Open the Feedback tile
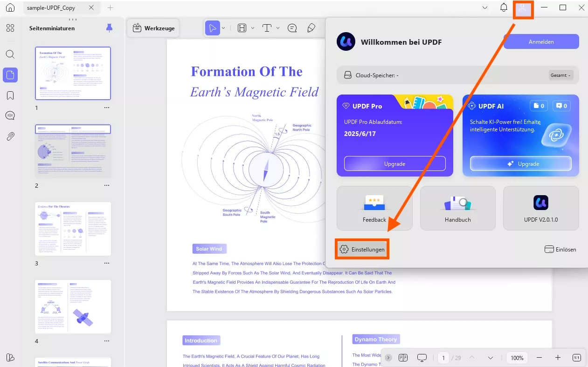This screenshot has height=367, width=588. pyautogui.click(x=374, y=208)
